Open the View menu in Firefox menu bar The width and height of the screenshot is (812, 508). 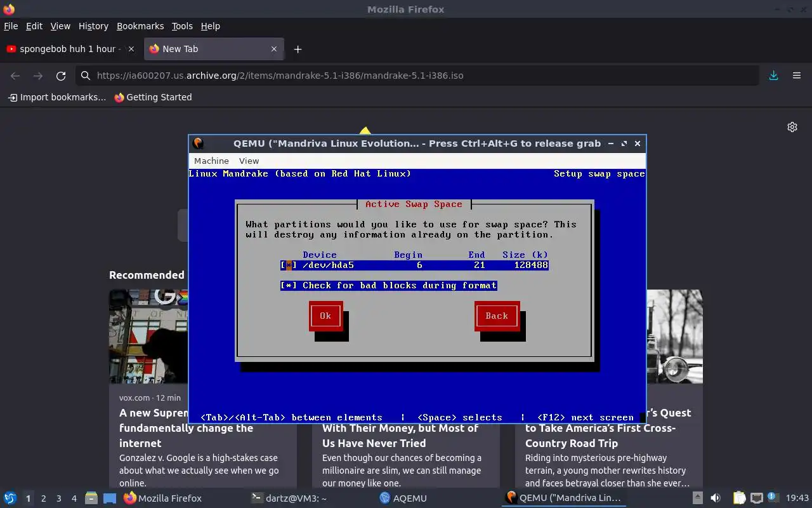(60, 26)
